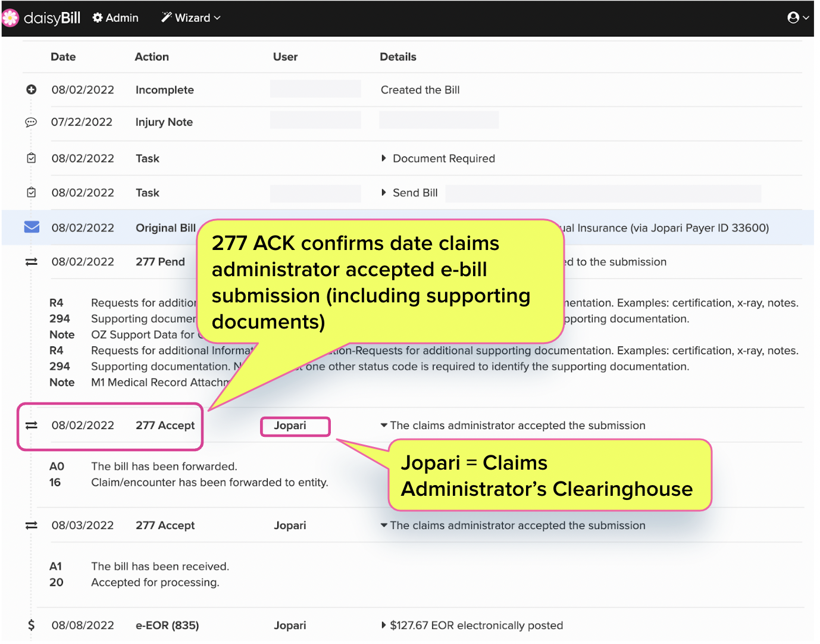This screenshot has height=644, width=820.
Task: Click the 08/08/2022 date cell
Action: (83, 626)
